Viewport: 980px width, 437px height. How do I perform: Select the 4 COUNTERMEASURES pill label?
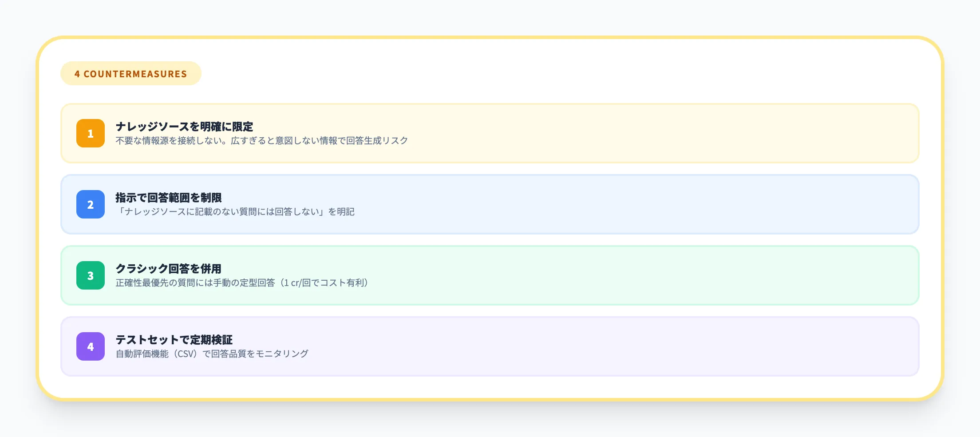(130, 73)
